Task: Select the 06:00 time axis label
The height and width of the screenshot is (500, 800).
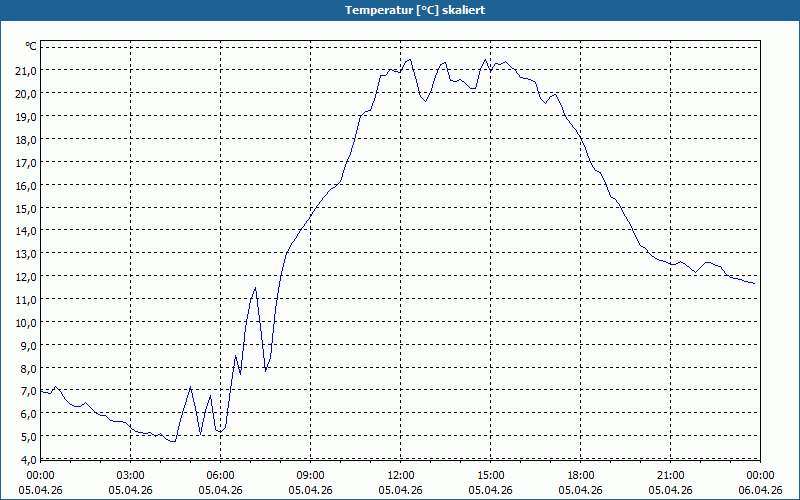Action: 220,476
